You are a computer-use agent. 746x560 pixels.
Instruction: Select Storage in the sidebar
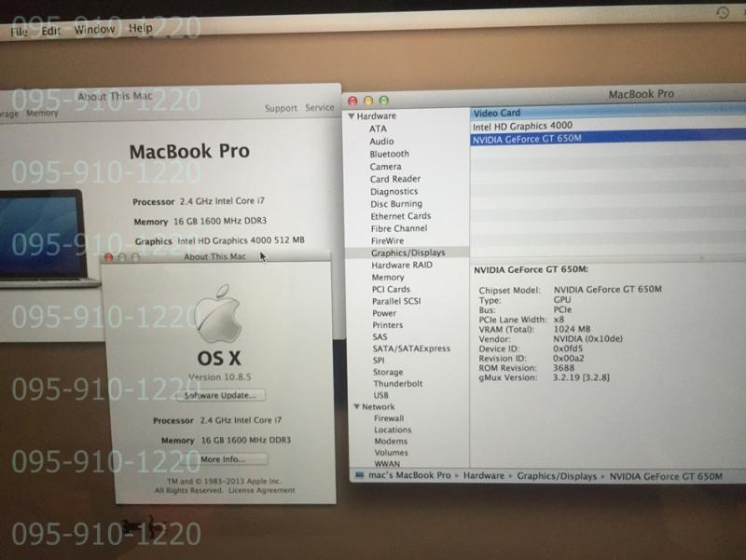(x=388, y=372)
